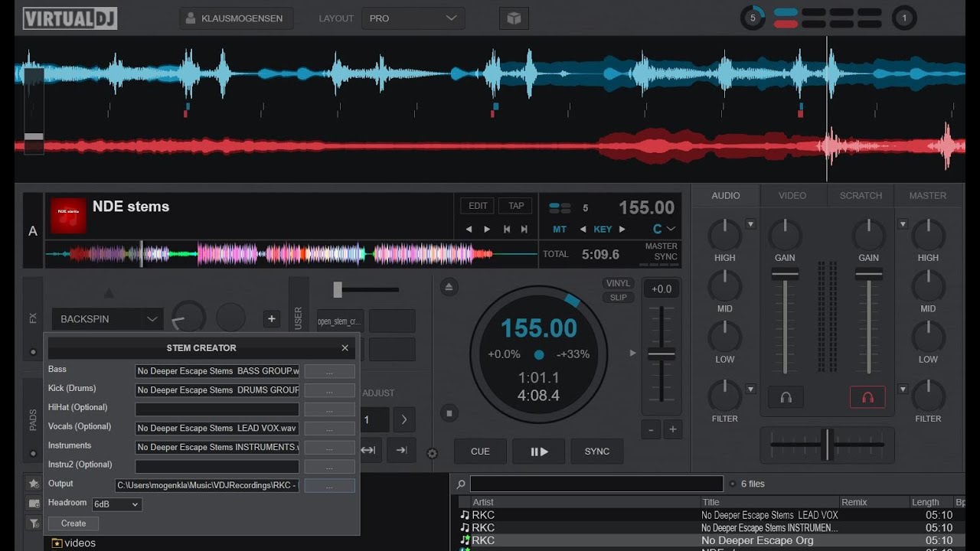980x551 pixels.
Task: Switch to the VIDEO mixer tab
Action: click(792, 195)
